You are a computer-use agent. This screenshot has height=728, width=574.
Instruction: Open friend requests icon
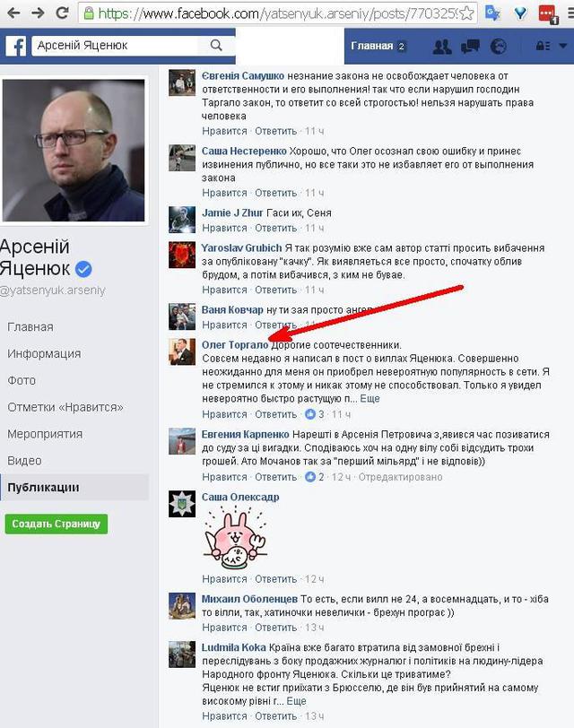pos(441,47)
